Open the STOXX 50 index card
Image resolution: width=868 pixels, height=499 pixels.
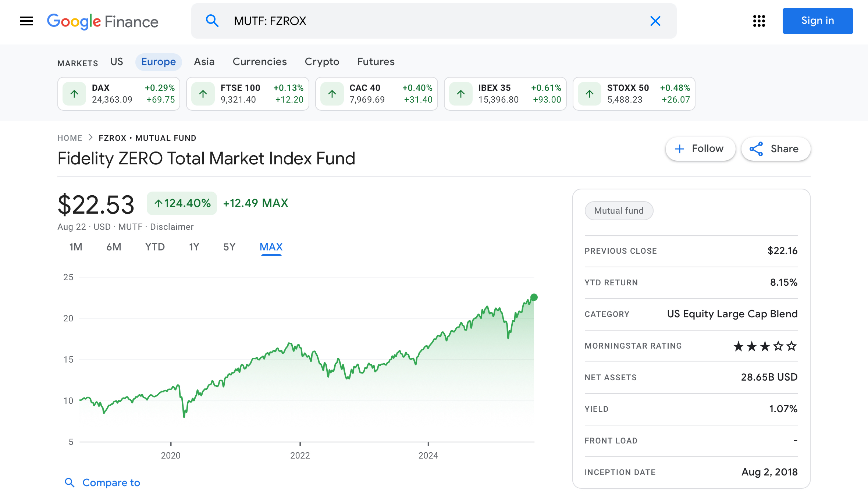634,94
